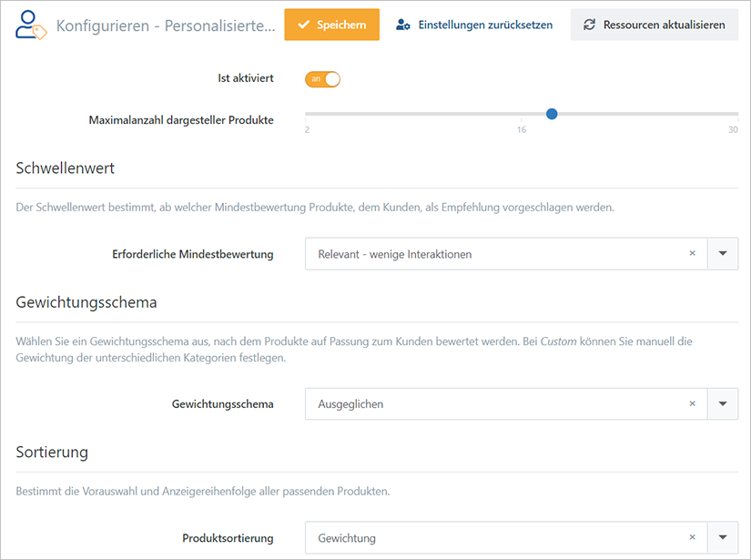Disable the "Ist aktiviert" toggle
The image size is (751, 560).
tap(322, 79)
